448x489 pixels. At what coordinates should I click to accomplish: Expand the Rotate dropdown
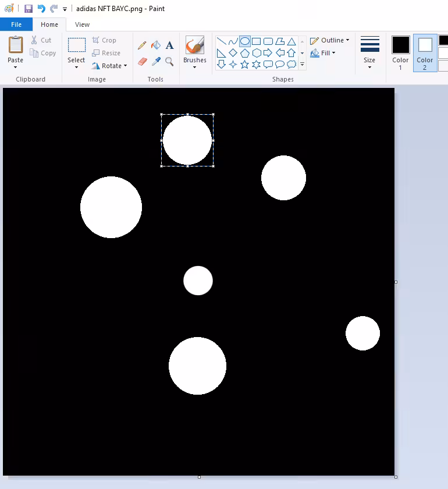(109, 66)
